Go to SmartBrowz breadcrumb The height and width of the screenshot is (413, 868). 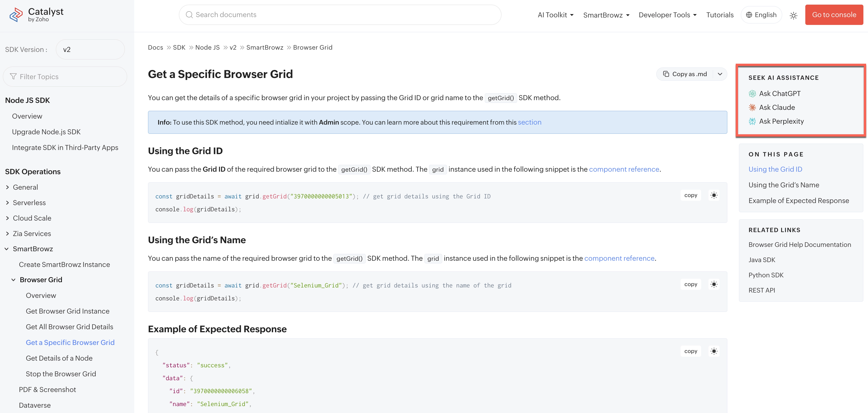[x=265, y=47]
